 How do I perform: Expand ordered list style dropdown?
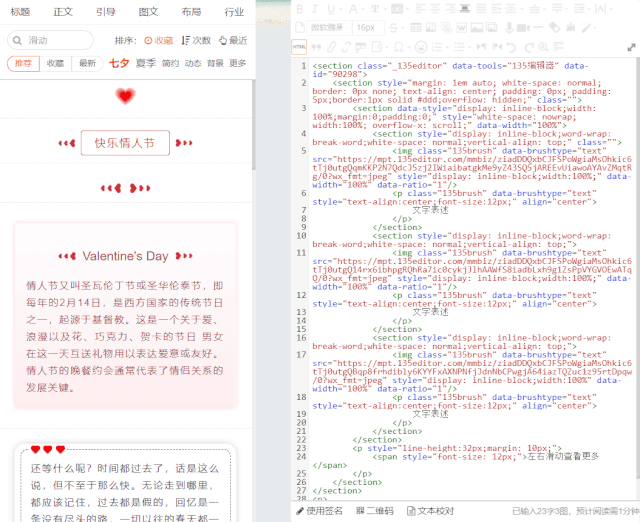coord(447,48)
